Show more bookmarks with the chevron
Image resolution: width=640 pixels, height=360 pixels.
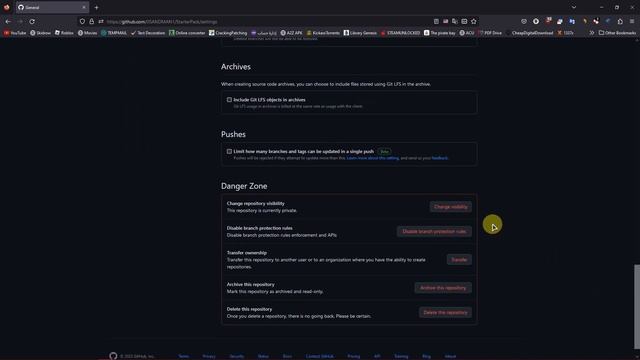[x=591, y=33]
